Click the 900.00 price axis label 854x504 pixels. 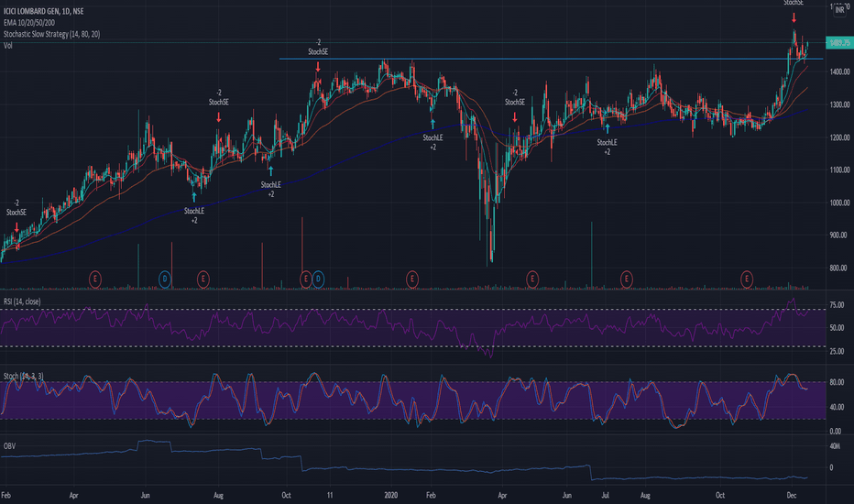839,236
